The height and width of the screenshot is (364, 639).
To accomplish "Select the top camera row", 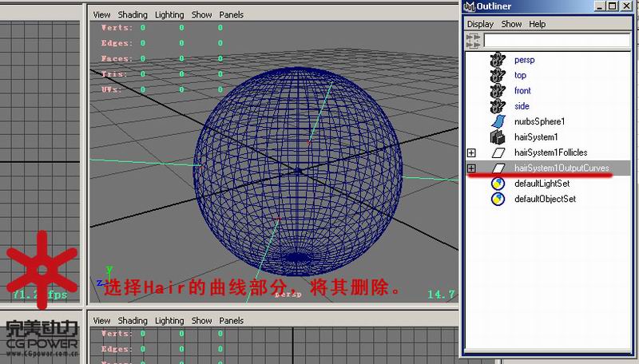I will tap(548, 75).
